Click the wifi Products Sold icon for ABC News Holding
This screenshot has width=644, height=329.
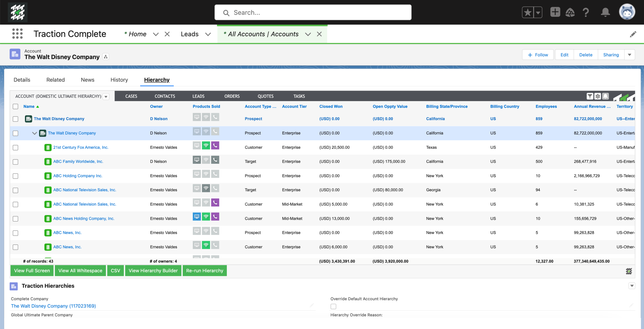click(x=206, y=217)
